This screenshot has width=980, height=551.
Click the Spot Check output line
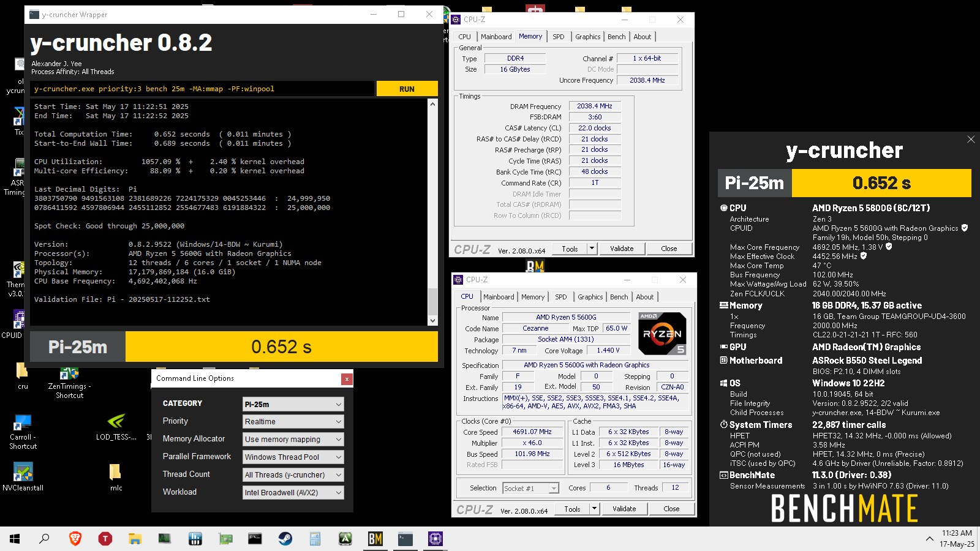click(x=109, y=226)
